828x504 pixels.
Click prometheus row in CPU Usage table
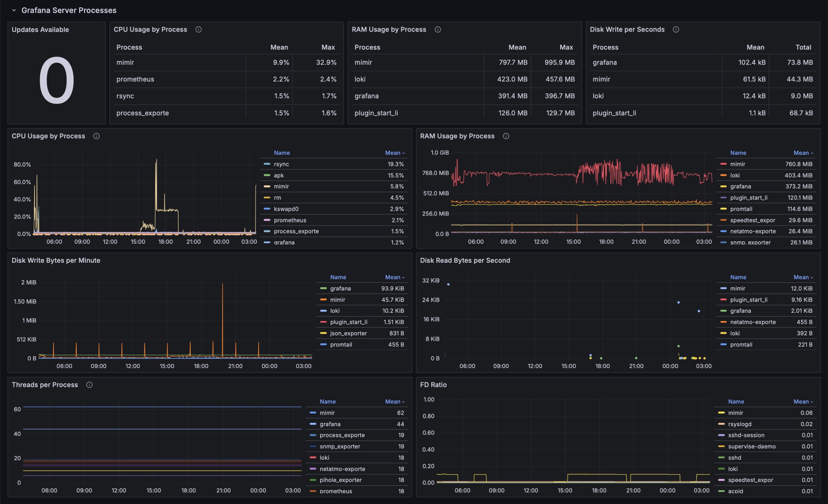[227, 79]
